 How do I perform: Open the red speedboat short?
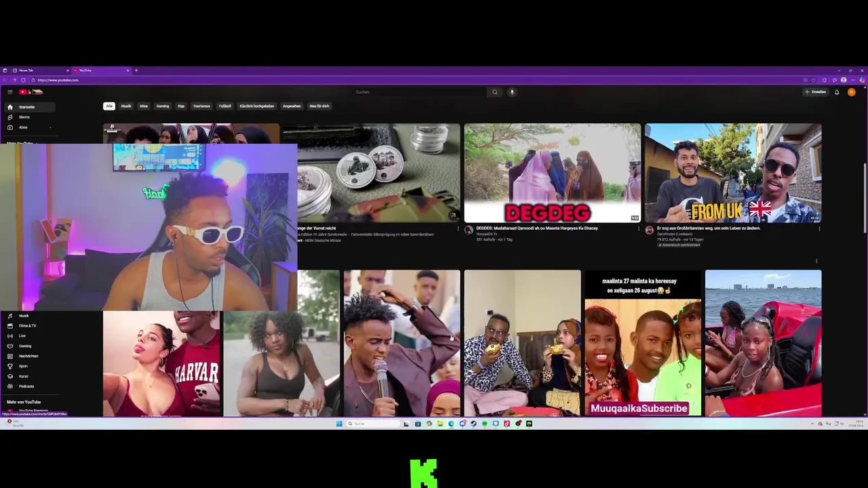point(763,343)
